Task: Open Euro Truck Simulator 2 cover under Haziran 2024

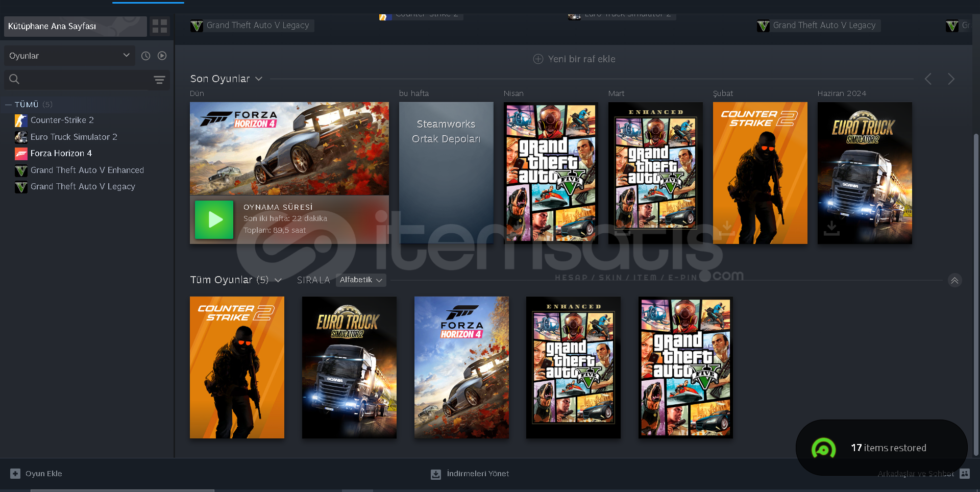Action: [x=865, y=173]
